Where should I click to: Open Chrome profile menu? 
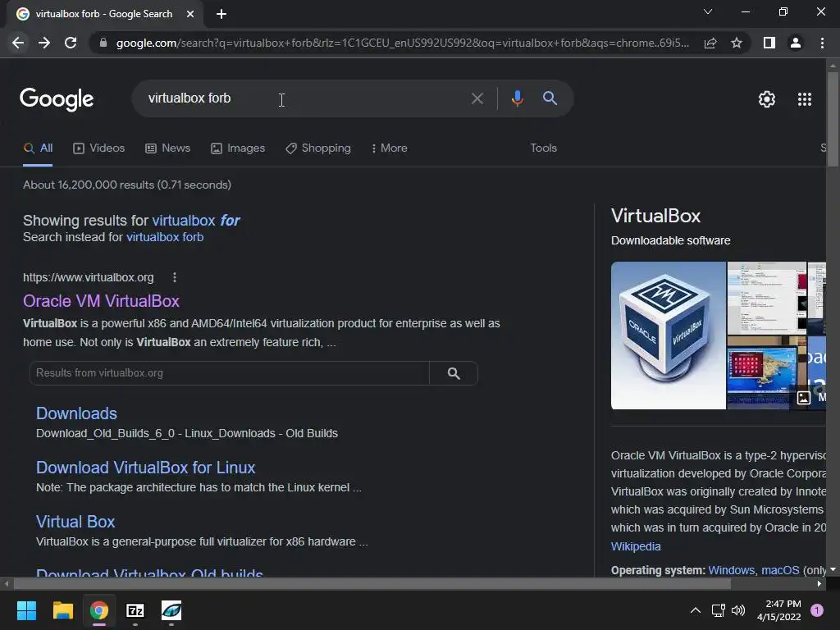tap(796, 43)
